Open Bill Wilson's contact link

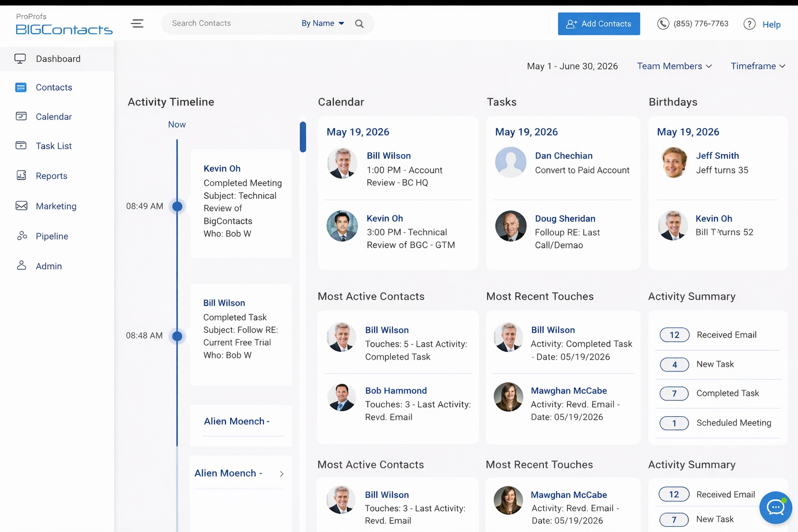[389, 155]
